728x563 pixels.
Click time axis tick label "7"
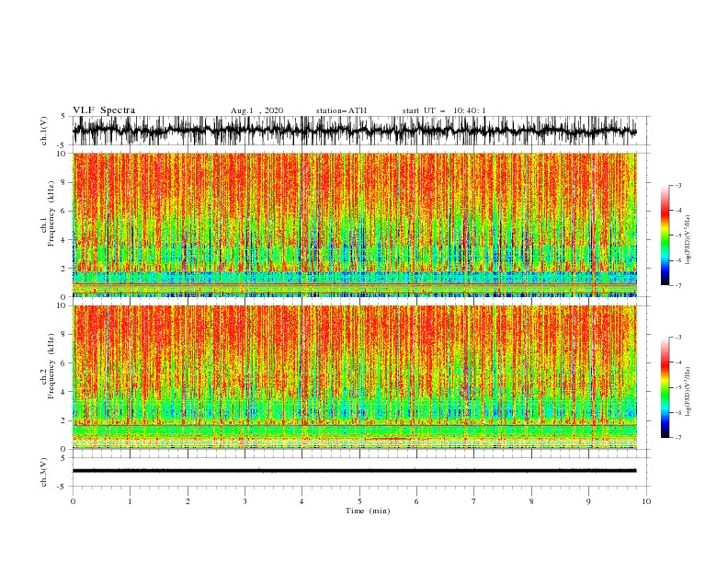pyautogui.click(x=474, y=501)
